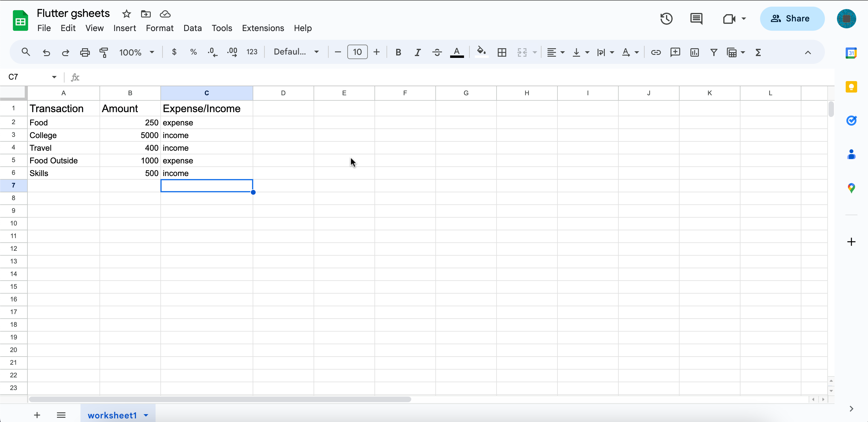Image resolution: width=868 pixels, height=422 pixels.
Task: Apply currency format to selection
Action: (174, 52)
